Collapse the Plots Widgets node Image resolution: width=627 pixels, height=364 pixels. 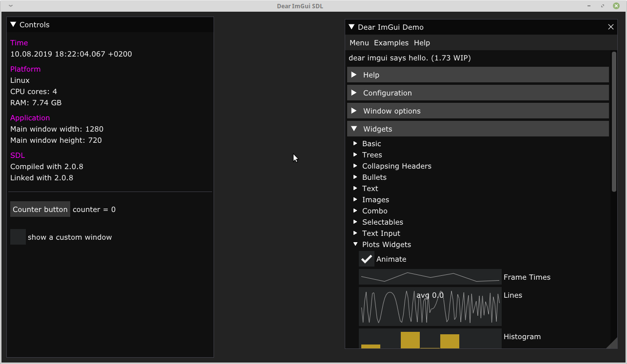click(x=355, y=244)
